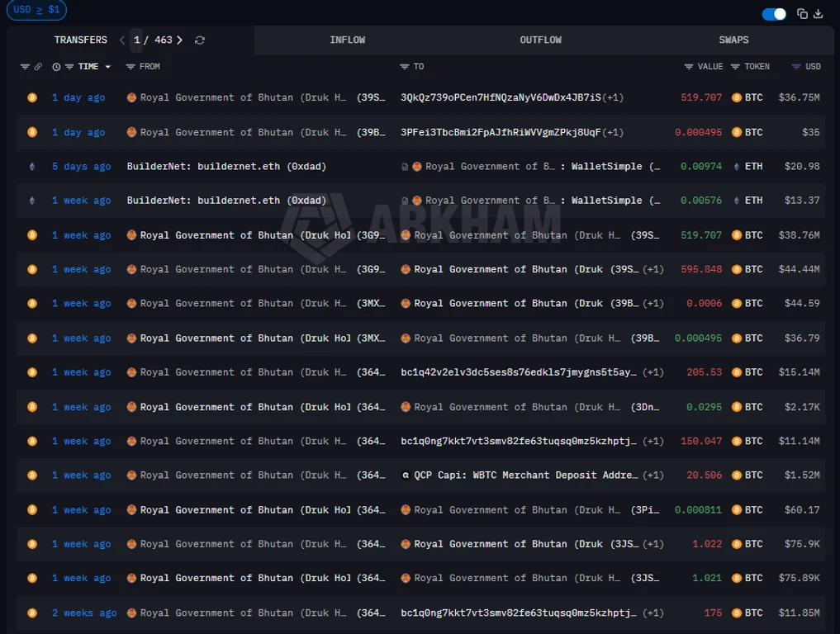Click the 150.047 BTC value
This screenshot has height=634, width=840.
tap(701, 441)
